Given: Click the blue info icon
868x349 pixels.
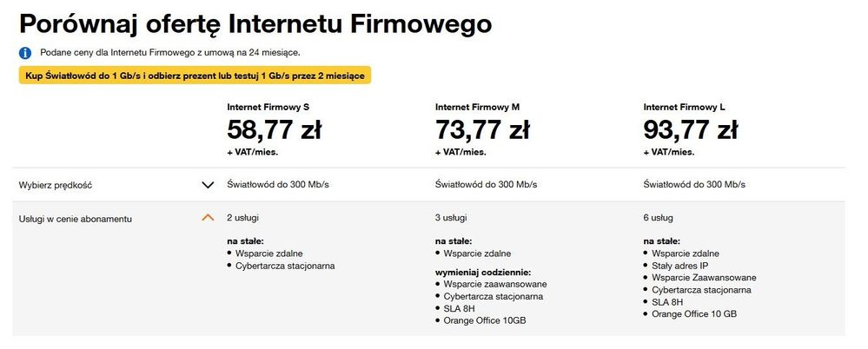Looking at the screenshot, I should click(24, 53).
